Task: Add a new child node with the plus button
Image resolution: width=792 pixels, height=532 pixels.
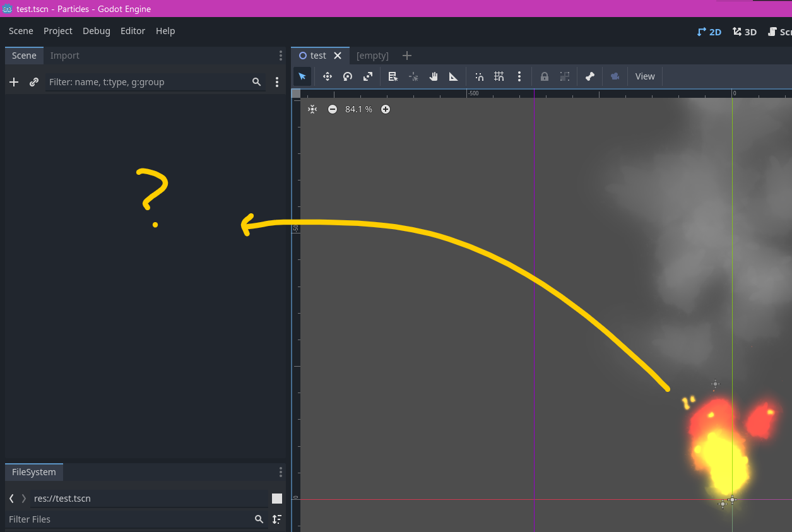Action: (14, 81)
